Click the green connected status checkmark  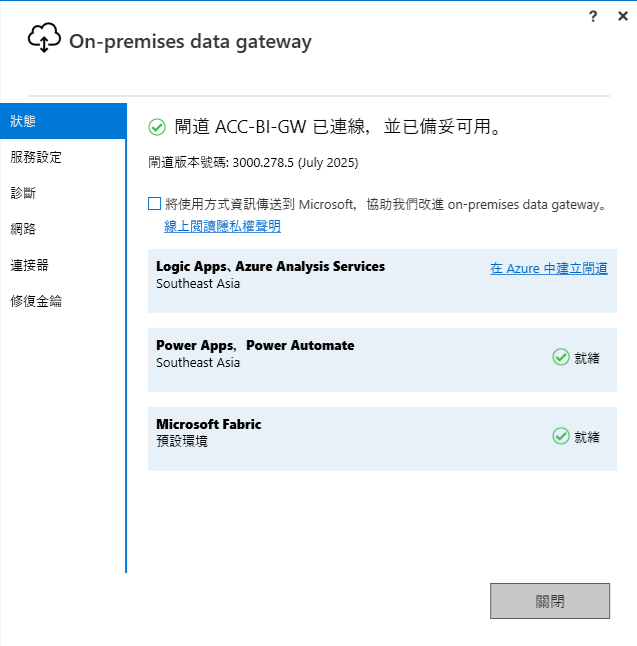(x=156, y=127)
